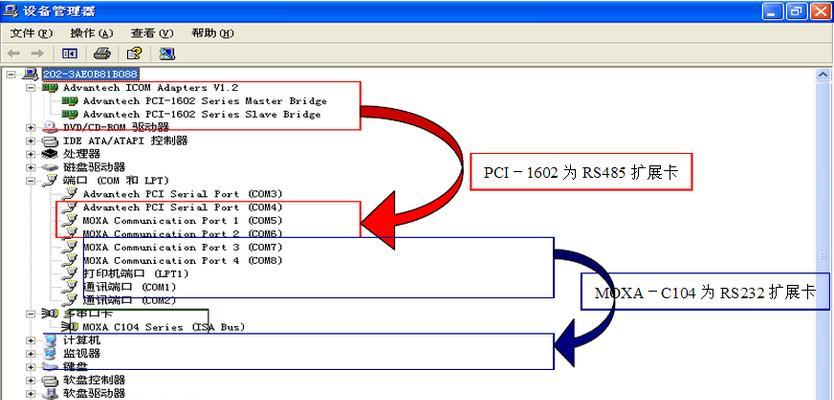Expand the IDE ATA/ATAPI 控制器 node

click(31, 140)
